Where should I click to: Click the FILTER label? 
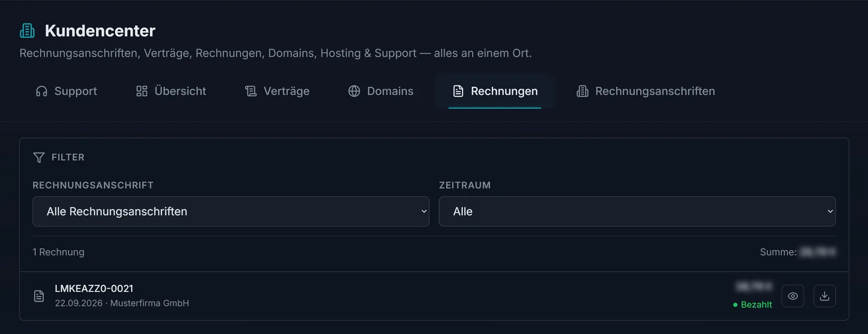[x=68, y=158]
